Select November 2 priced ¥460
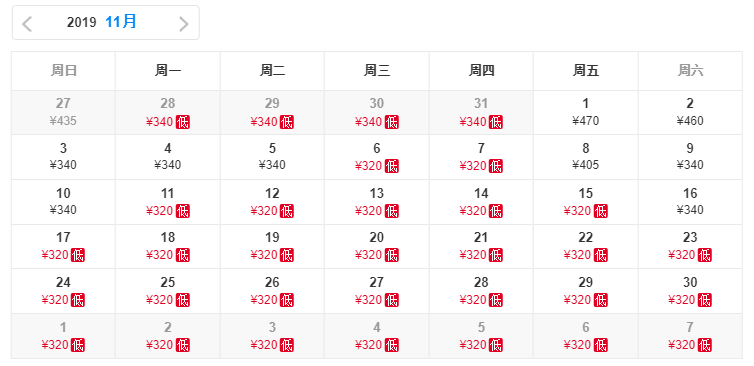 tap(690, 113)
